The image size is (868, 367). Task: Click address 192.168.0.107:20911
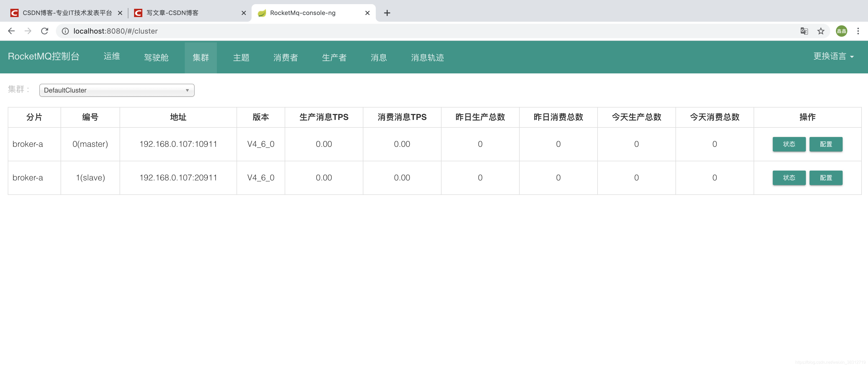[x=178, y=178]
